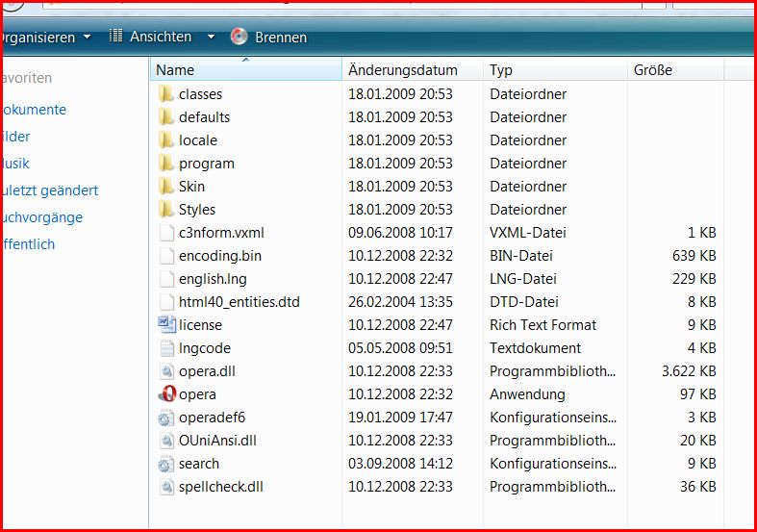Select the file name operadef6

click(212, 418)
